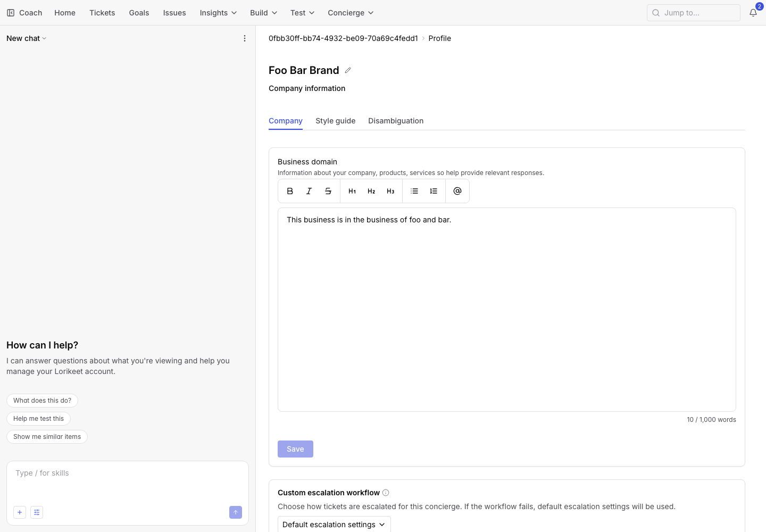This screenshot has width=766, height=532.
Task: Click 'Show me similar items' suggestion
Action: [47, 437]
